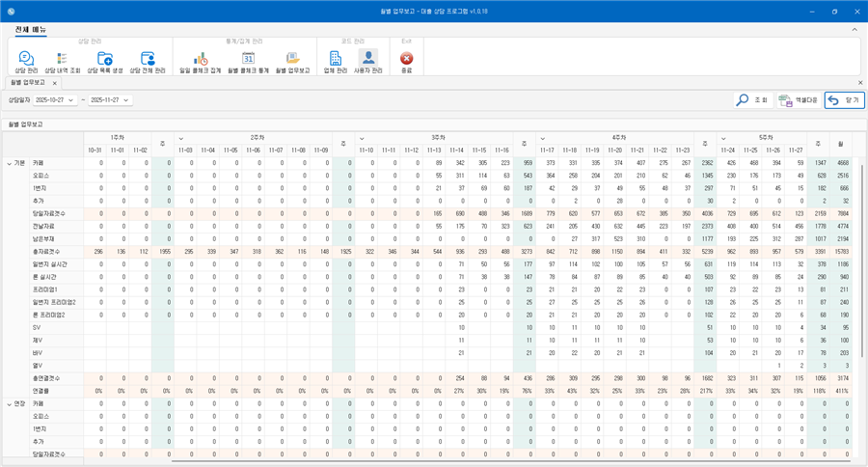Viewport: 868px width, 467px height.
Task: Select the 전체 메뉴 ribbon tab
Action: (x=31, y=29)
